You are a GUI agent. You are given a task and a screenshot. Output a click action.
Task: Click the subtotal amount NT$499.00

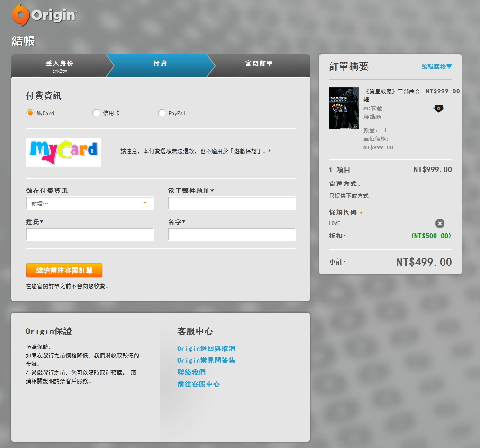[424, 262]
